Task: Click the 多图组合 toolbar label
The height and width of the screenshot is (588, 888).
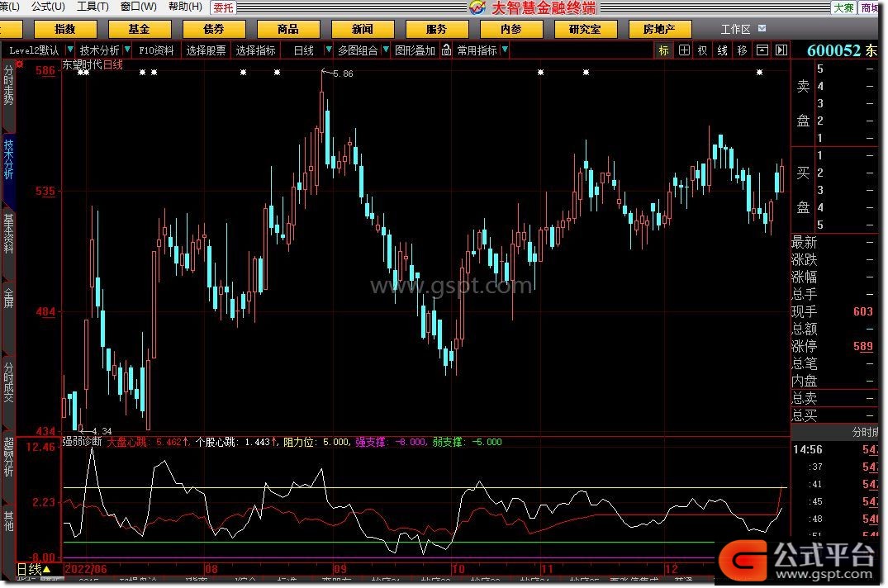Action: (x=358, y=50)
